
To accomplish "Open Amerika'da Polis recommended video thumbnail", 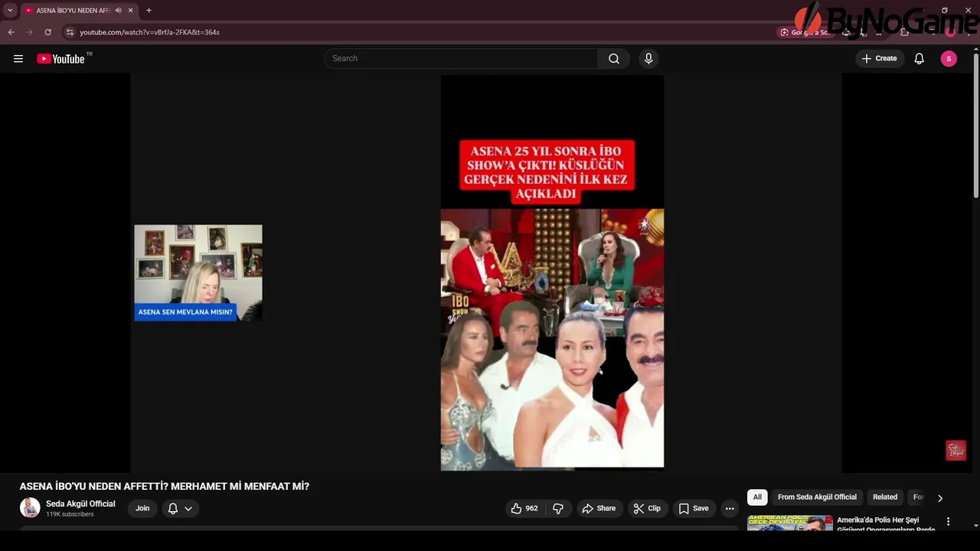I will tap(789, 523).
